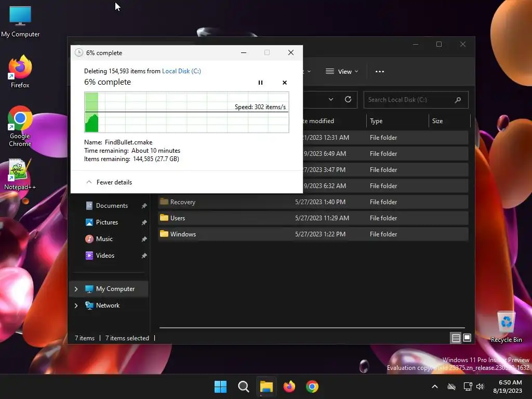Click the search magnifier icon in Explorer
The height and width of the screenshot is (399, 532).
(x=458, y=100)
